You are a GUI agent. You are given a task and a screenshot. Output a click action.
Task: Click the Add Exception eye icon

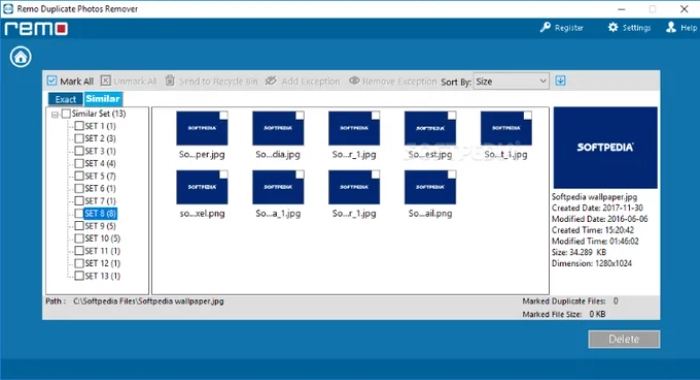pos(271,80)
